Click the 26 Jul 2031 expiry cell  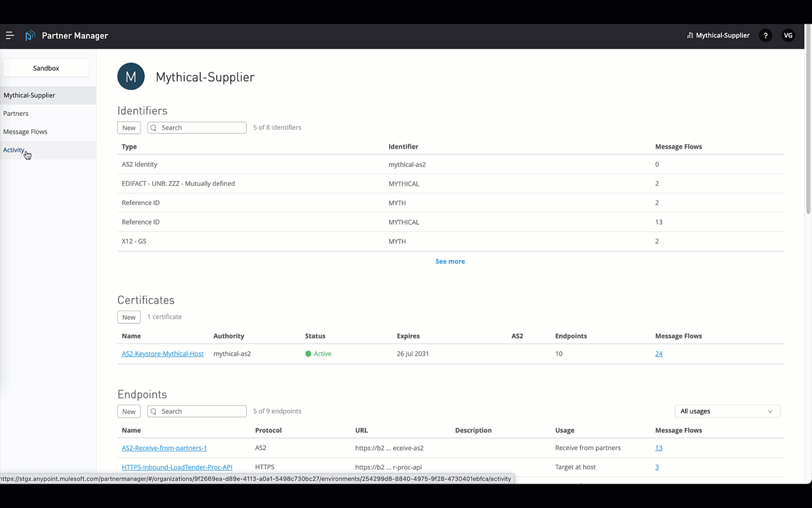click(413, 354)
